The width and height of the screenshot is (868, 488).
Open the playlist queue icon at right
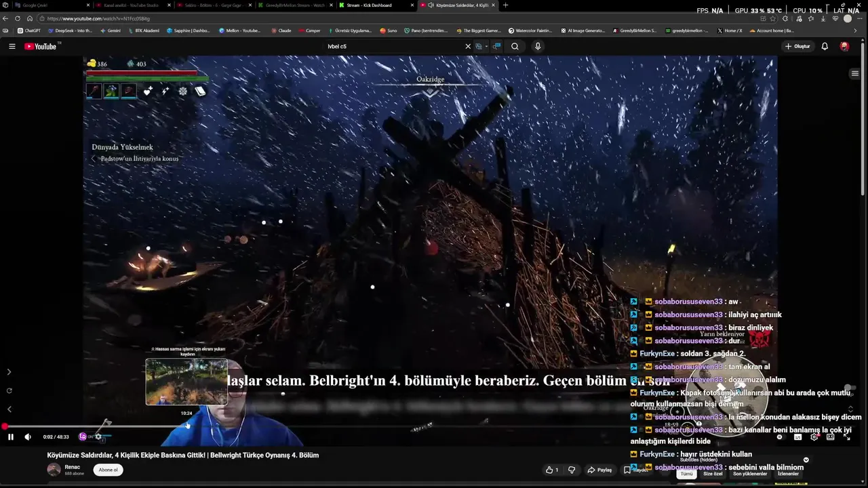(x=855, y=73)
